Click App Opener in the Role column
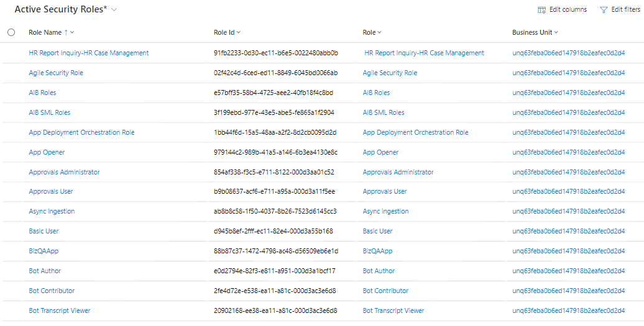 click(380, 152)
